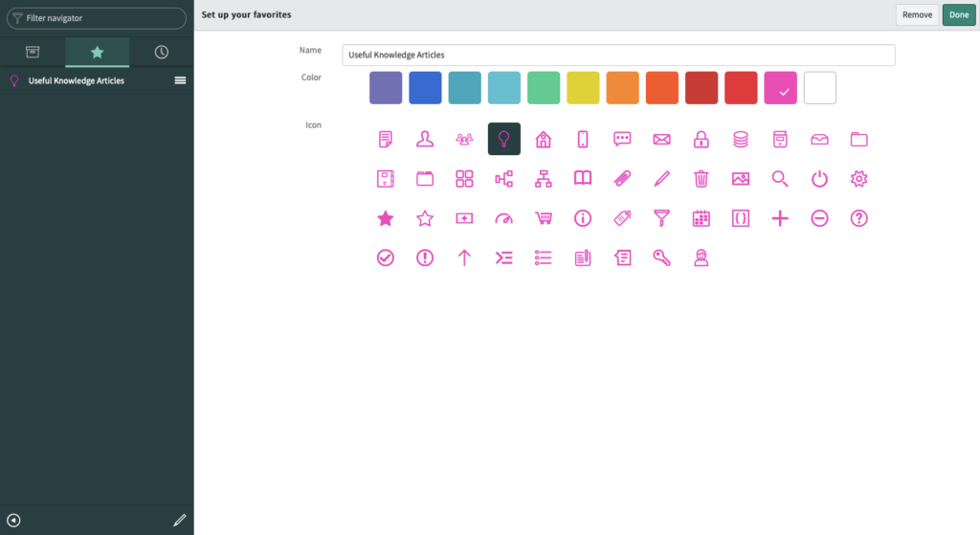Click the Remove button
The image size is (980, 535).
click(x=917, y=15)
